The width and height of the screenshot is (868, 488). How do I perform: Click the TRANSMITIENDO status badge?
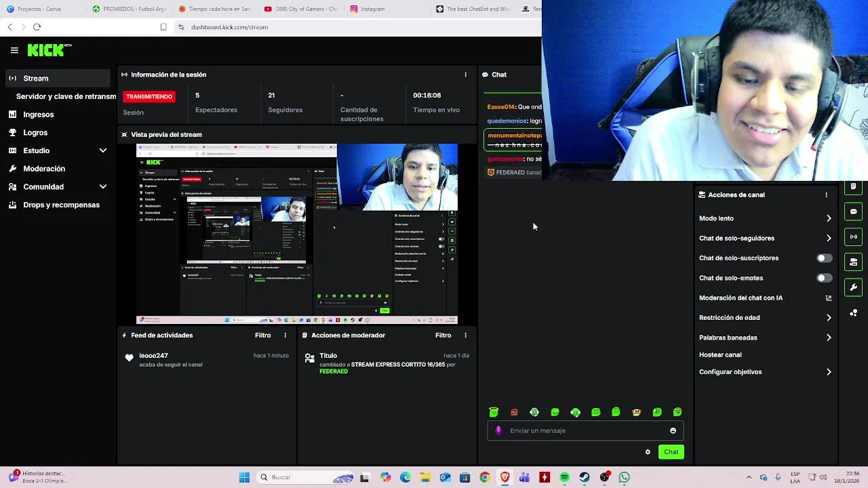[149, 96]
